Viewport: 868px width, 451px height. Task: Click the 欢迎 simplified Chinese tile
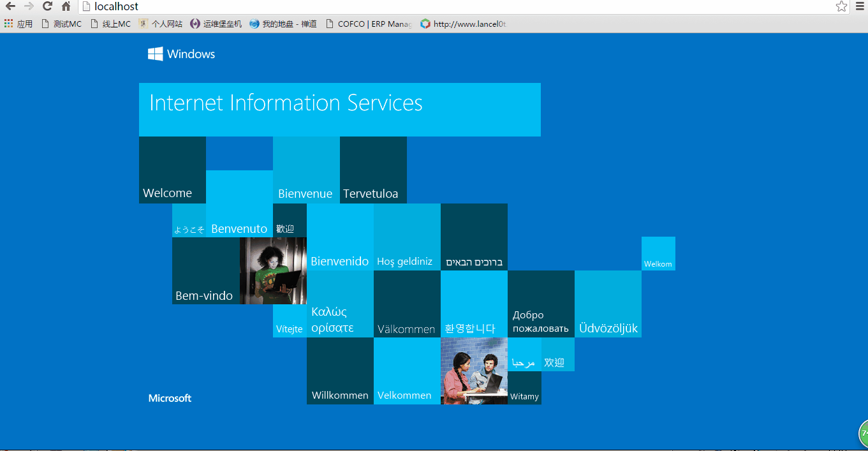558,354
